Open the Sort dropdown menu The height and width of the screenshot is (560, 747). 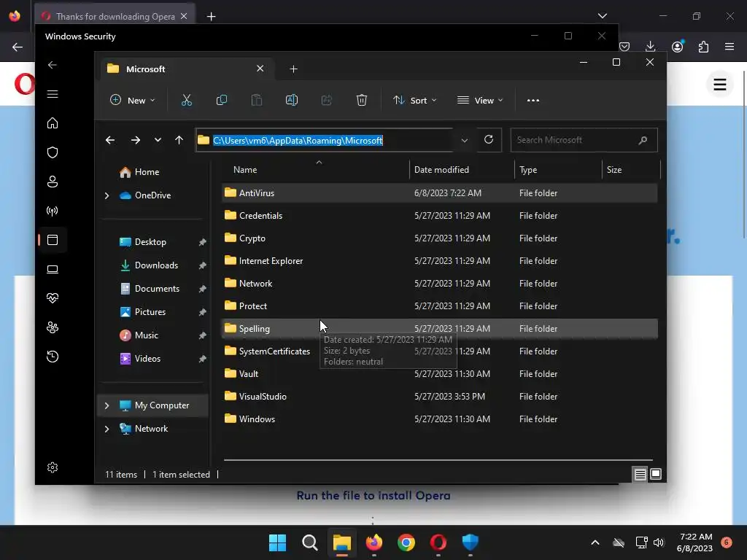[x=414, y=101]
